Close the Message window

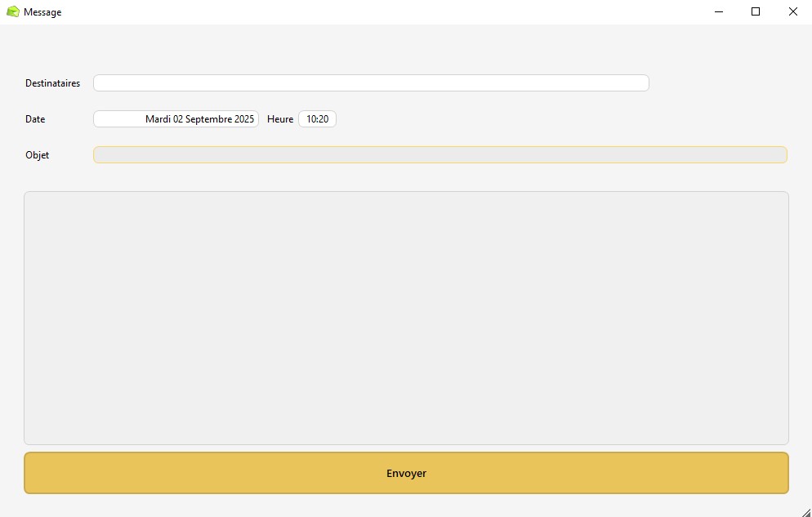point(792,12)
